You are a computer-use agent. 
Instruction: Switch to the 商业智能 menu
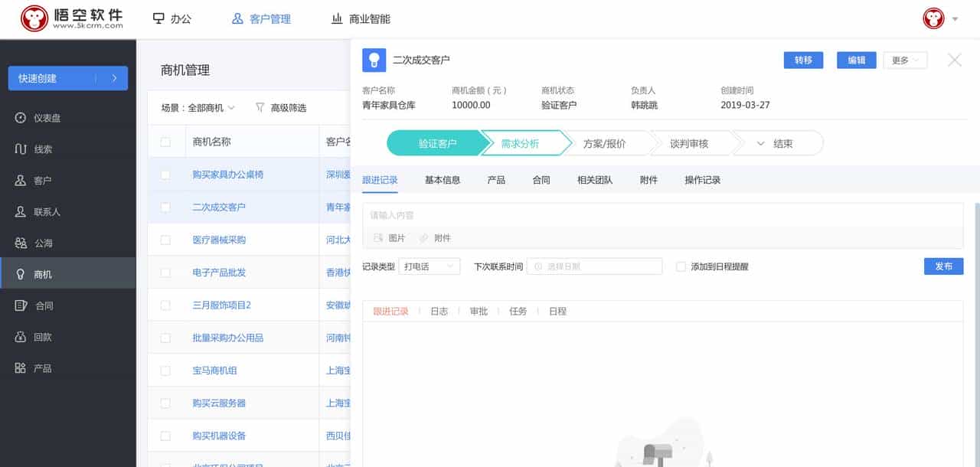pos(360,18)
